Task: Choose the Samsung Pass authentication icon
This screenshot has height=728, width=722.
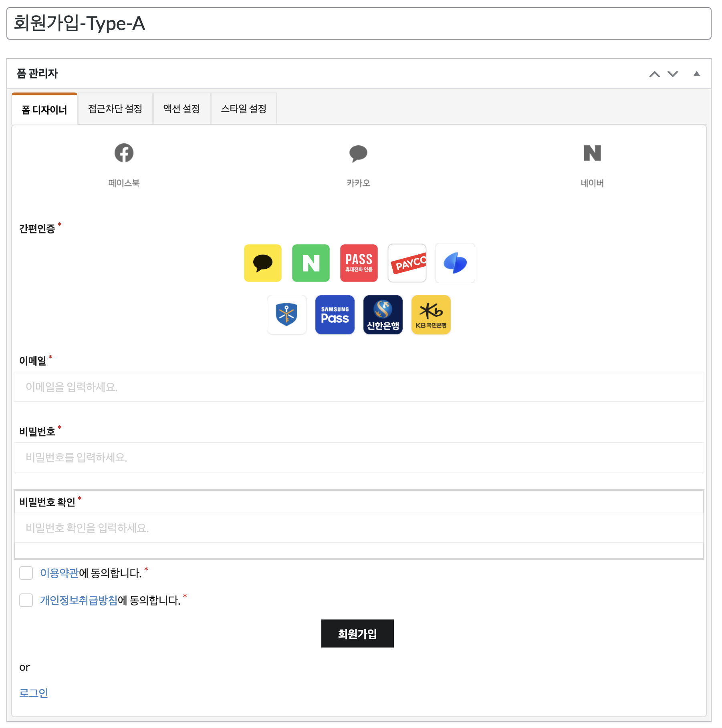Action: [x=335, y=315]
